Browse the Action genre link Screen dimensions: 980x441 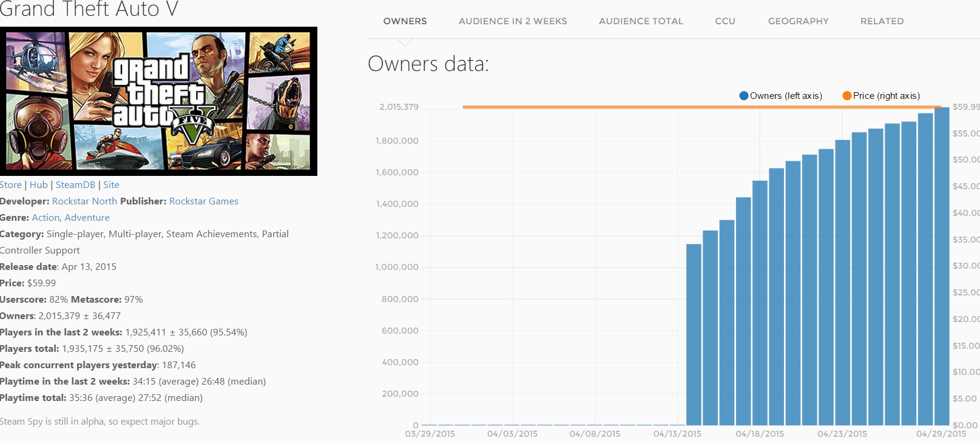click(46, 218)
